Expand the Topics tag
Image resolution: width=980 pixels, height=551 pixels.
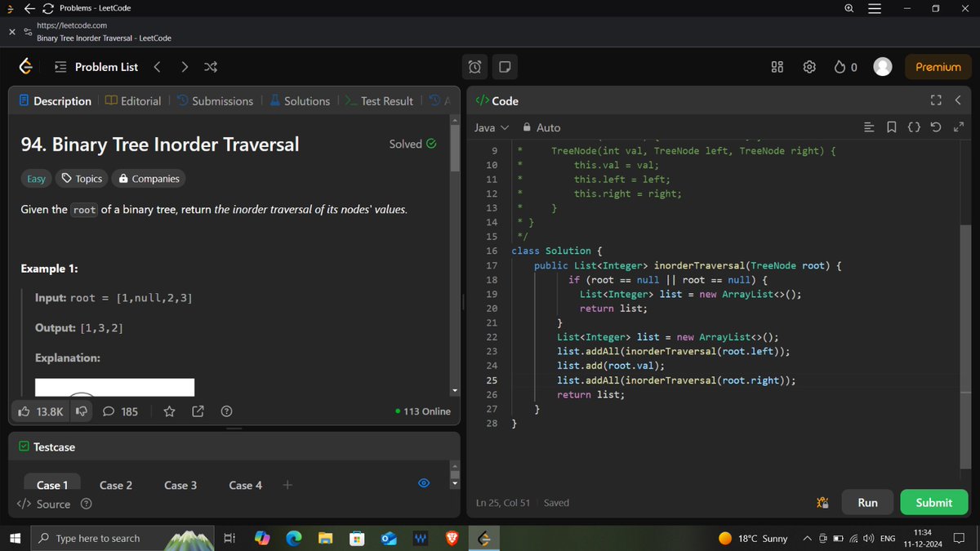(x=82, y=178)
